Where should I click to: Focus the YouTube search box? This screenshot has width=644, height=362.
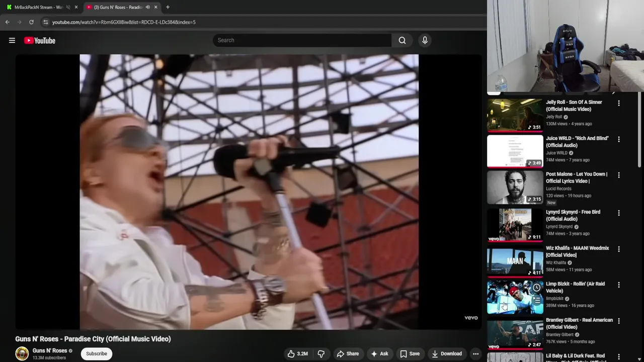click(x=302, y=40)
